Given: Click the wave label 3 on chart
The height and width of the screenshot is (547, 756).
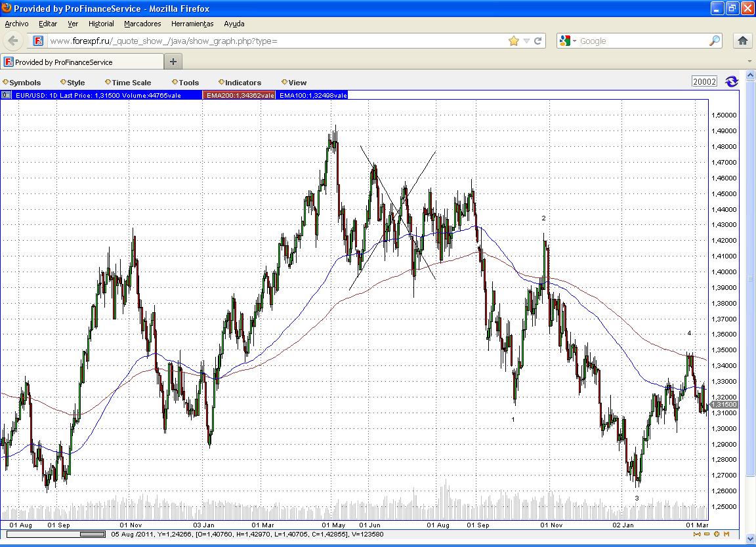Looking at the screenshot, I should [637, 498].
